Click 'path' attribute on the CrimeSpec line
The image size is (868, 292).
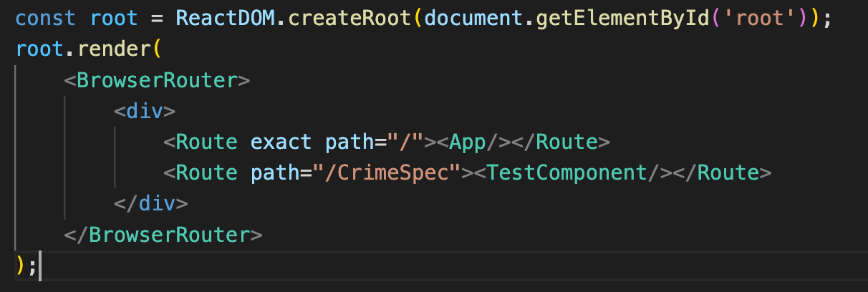point(275,172)
